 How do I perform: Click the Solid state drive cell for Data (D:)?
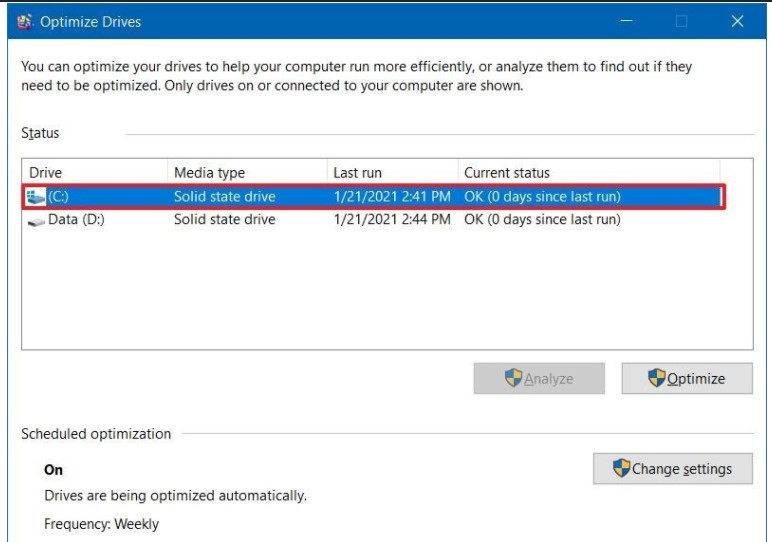pos(224,220)
